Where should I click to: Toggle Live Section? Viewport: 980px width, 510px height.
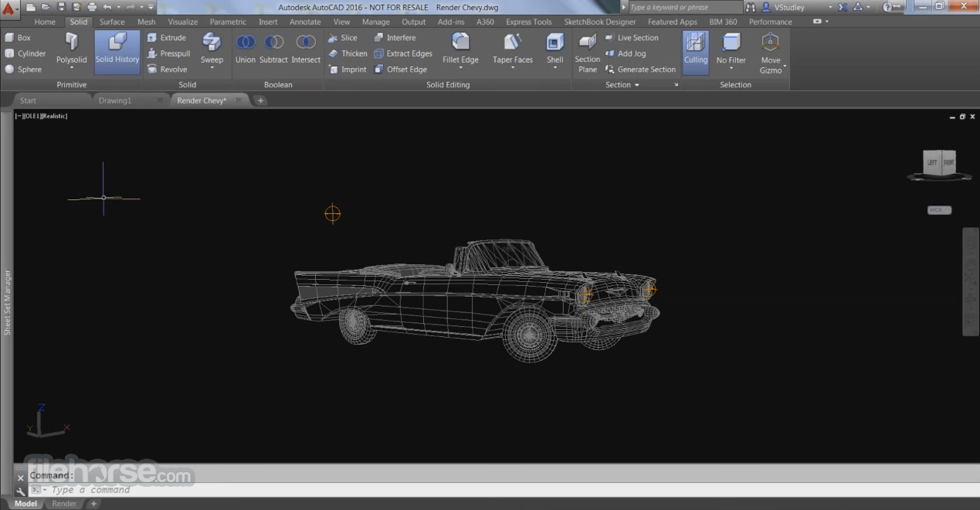pyautogui.click(x=631, y=37)
